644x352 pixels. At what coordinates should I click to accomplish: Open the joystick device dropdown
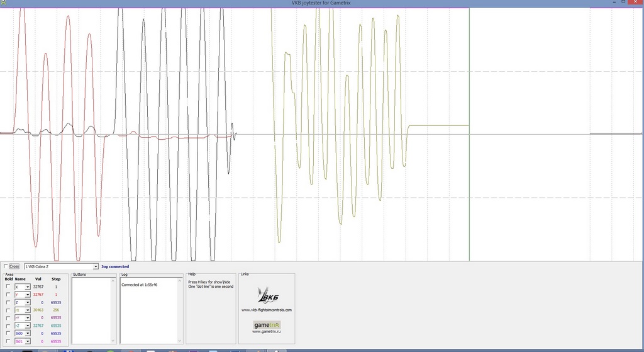click(96, 266)
